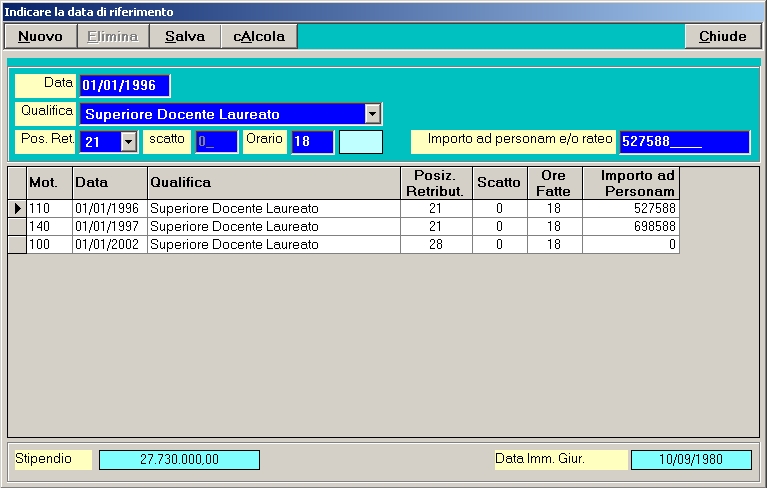Click Importo cell showing 0 in 2002 row
The height and width of the screenshot is (488, 767).
click(x=631, y=244)
